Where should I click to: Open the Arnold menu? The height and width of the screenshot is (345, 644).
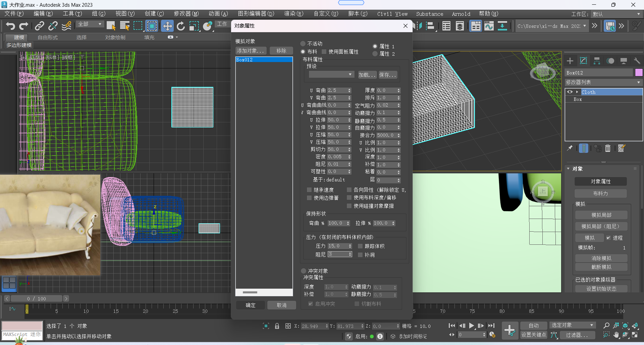(461, 14)
